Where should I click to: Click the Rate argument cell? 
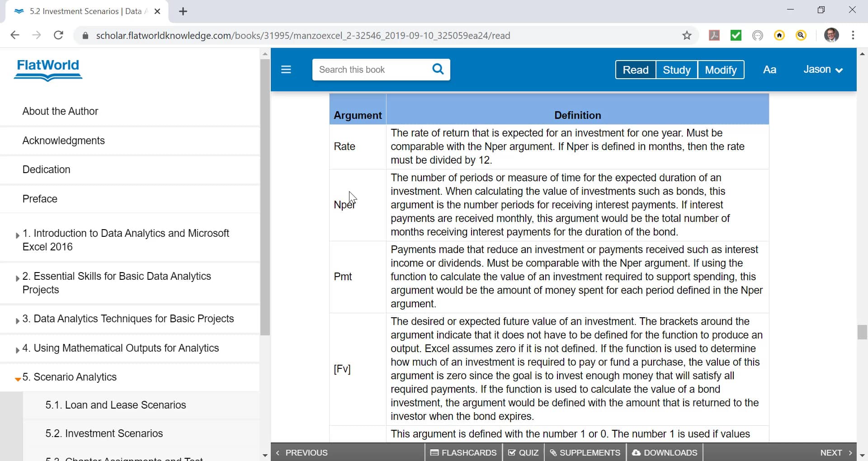[358, 146]
